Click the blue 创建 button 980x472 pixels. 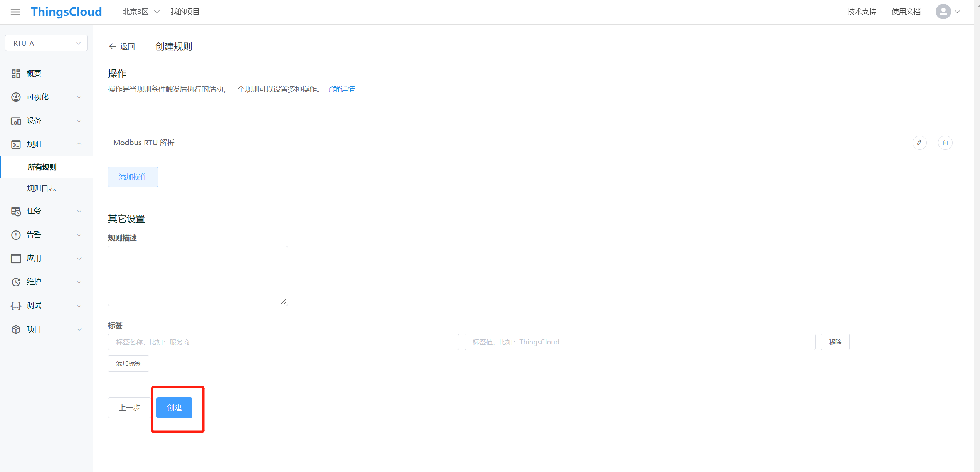[x=174, y=408]
